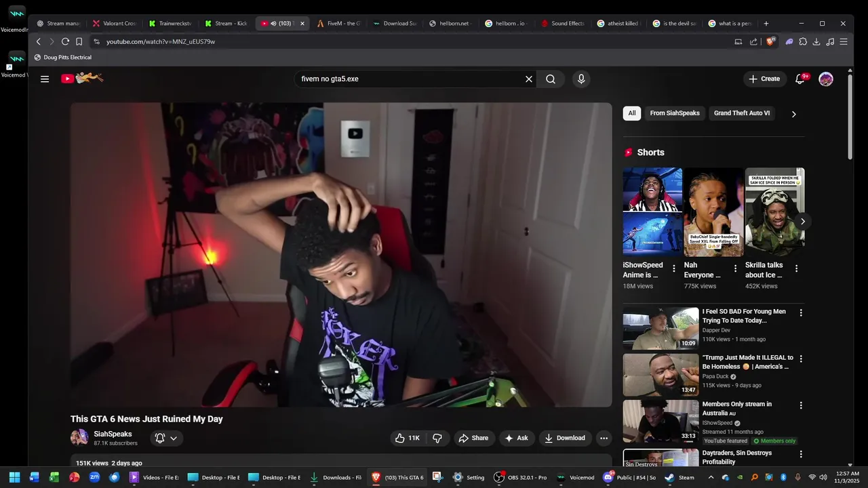Open OBS 32.0.1 in the taskbar

[521, 477]
